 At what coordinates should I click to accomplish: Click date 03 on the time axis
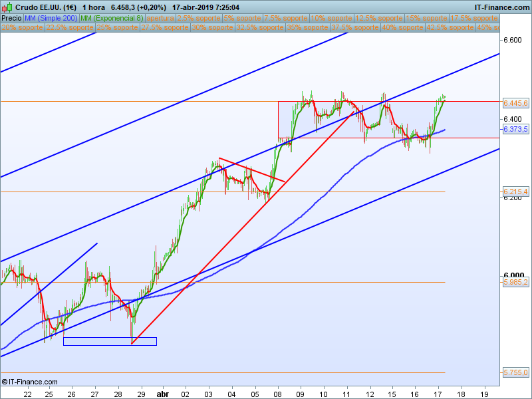pos(208,394)
